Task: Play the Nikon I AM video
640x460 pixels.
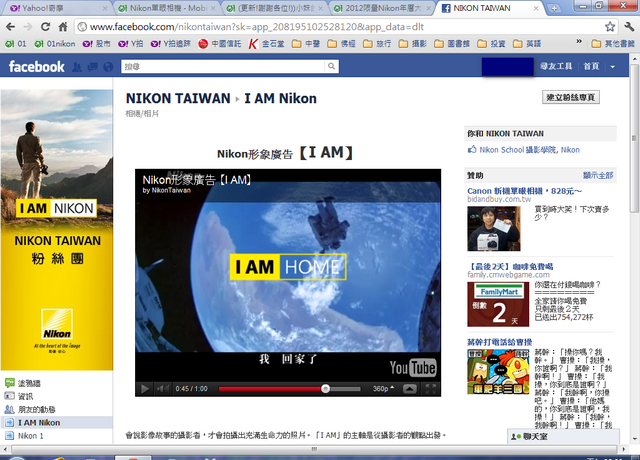Action: [x=145, y=389]
